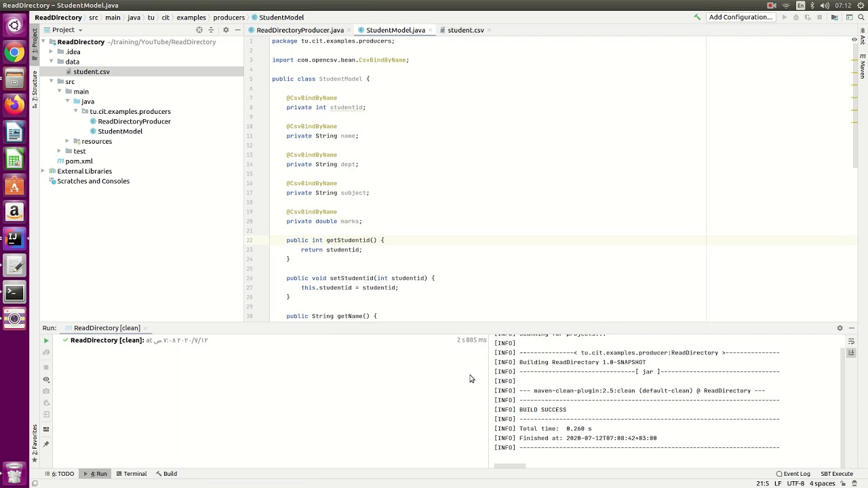868x488 pixels.
Task: Open LibreOffice Calc from the dock
Action: (14, 159)
